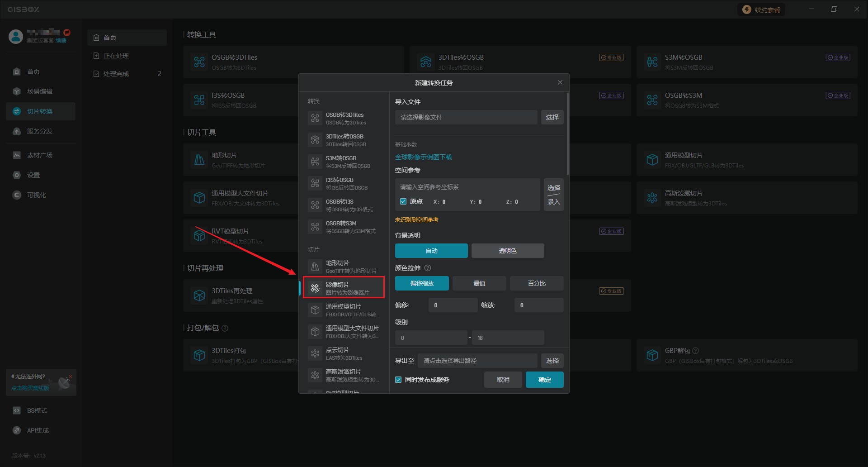Open 全球影像示例图下载 link

click(424, 157)
